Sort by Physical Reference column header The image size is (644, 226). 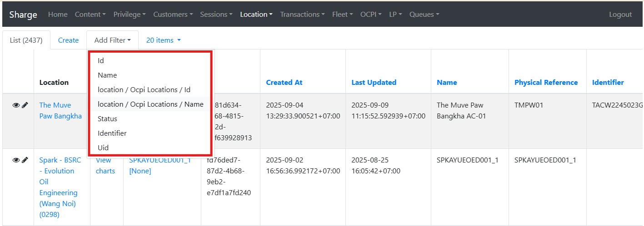click(546, 83)
